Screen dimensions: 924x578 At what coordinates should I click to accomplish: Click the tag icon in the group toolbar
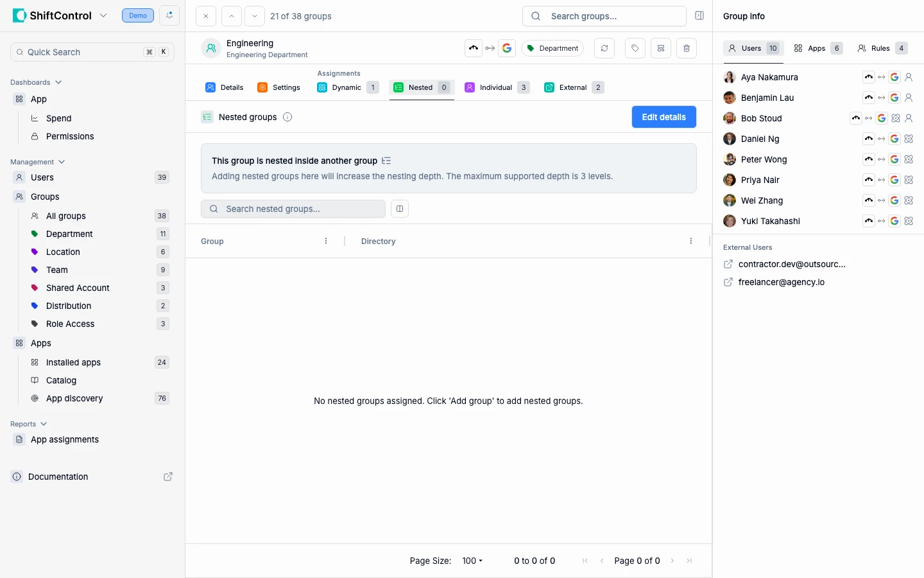pyautogui.click(x=635, y=48)
